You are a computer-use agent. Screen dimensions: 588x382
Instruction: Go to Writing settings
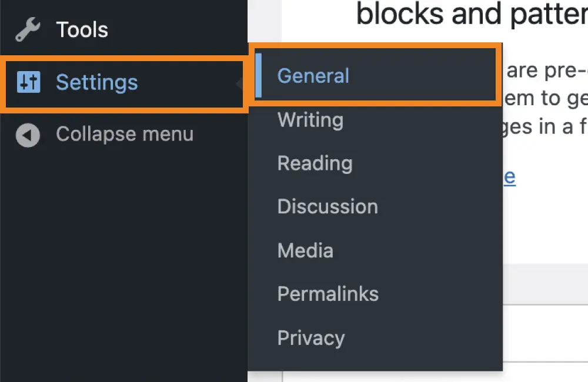click(310, 120)
